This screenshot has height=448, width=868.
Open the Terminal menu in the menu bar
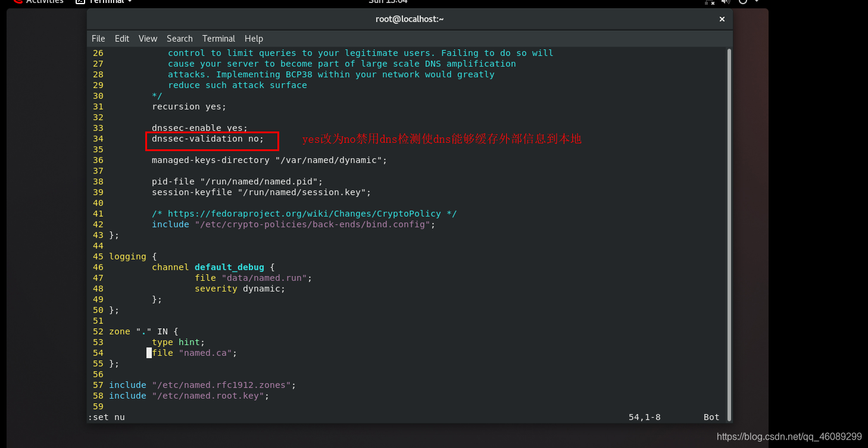tap(218, 39)
